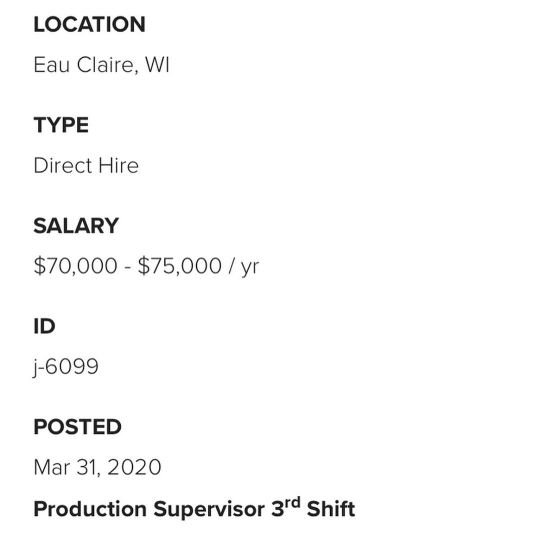Select the Eau Claire, WI text
540x540 pixels.
101,65
